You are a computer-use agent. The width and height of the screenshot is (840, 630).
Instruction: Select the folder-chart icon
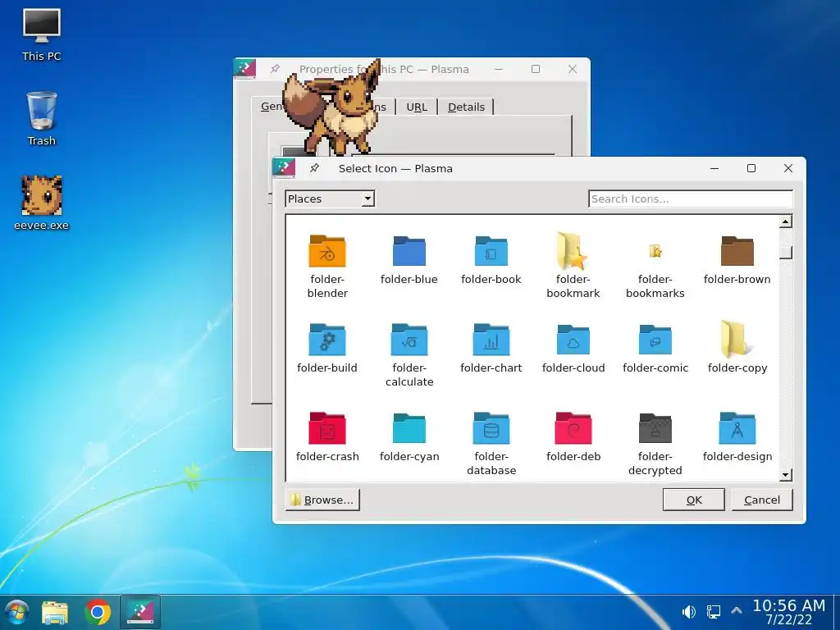491,340
